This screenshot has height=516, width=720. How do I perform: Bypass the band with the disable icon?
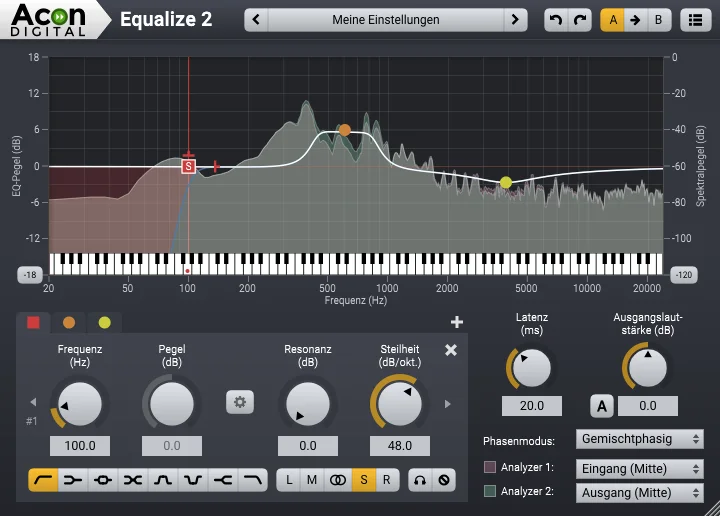[444, 480]
